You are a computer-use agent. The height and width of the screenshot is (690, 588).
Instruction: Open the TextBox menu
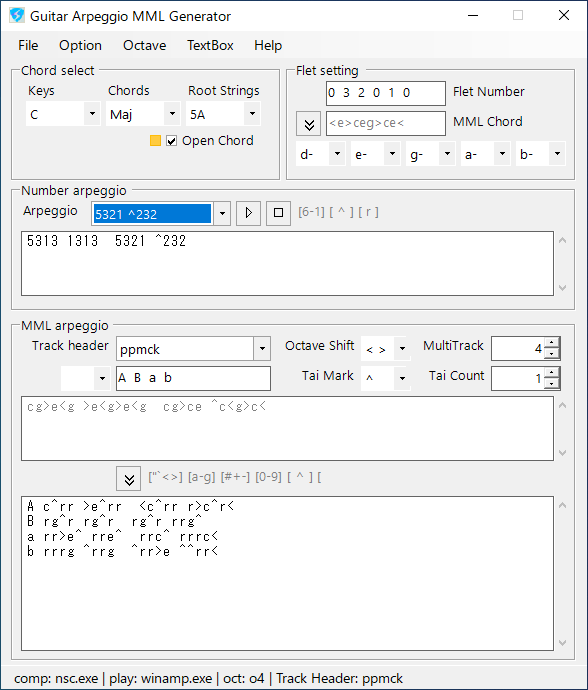(x=210, y=45)
